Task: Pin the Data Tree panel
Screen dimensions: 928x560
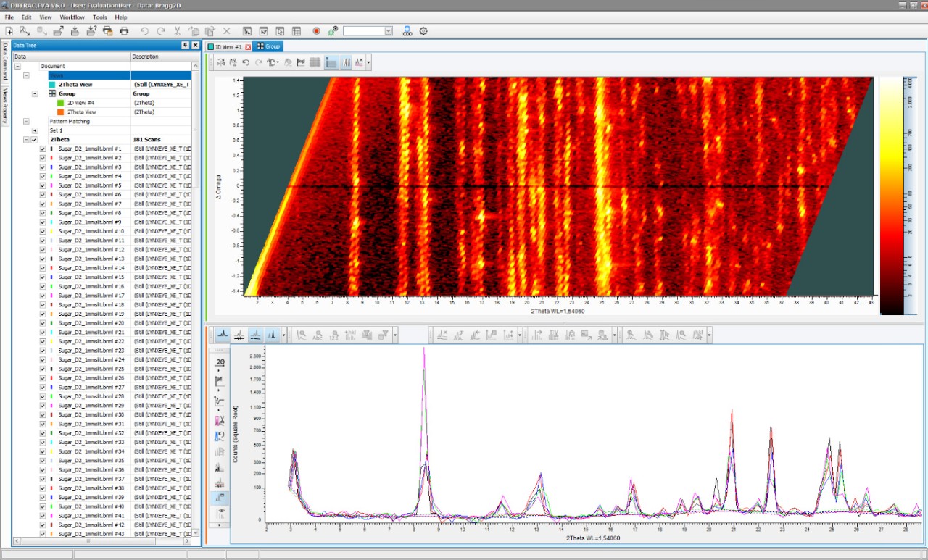Action: (x=186, y=45)
